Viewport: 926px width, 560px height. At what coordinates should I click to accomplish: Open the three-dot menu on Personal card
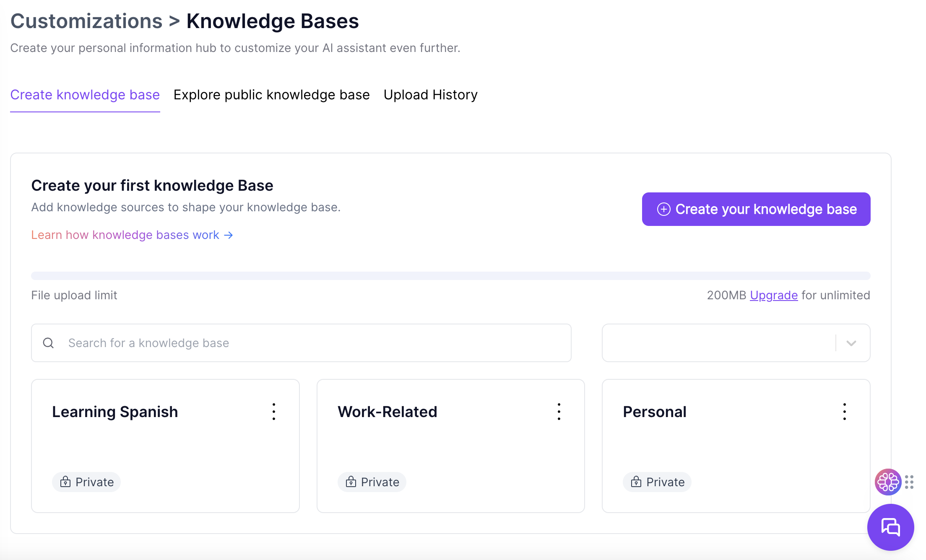[845, 412]
